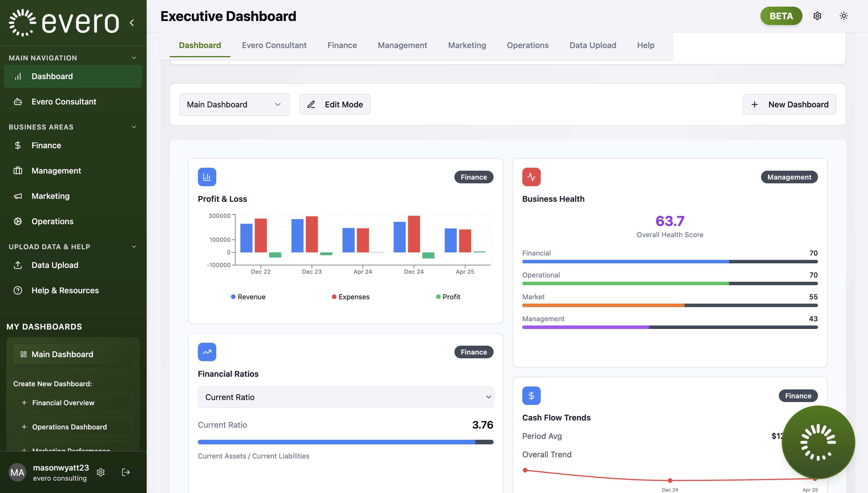Toggle the Expenses legend series
868x493 pixels.
click(350, 297)
